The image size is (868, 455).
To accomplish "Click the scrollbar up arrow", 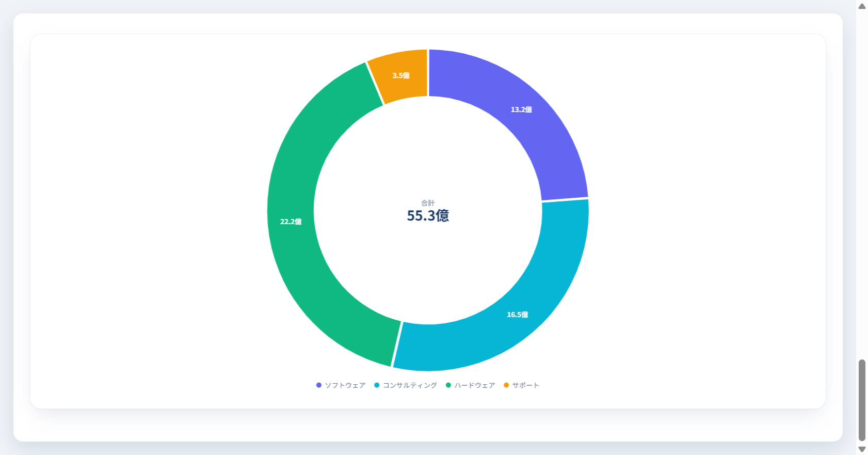I will point(862,6).
